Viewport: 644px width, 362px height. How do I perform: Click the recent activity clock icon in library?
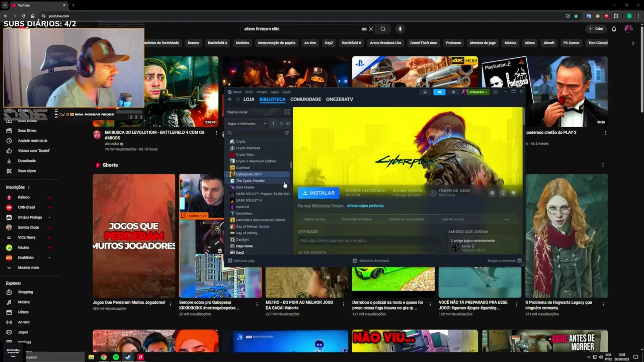pos(281,123)
